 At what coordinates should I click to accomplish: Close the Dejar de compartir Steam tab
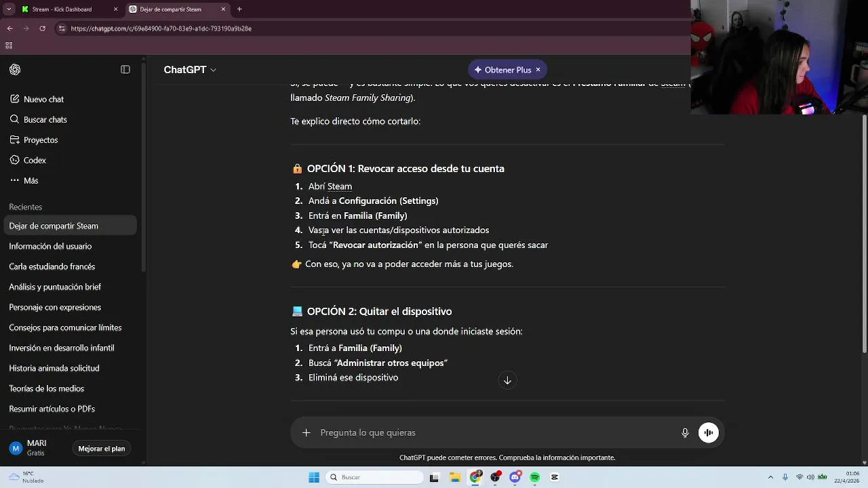(x=224, y=9)
